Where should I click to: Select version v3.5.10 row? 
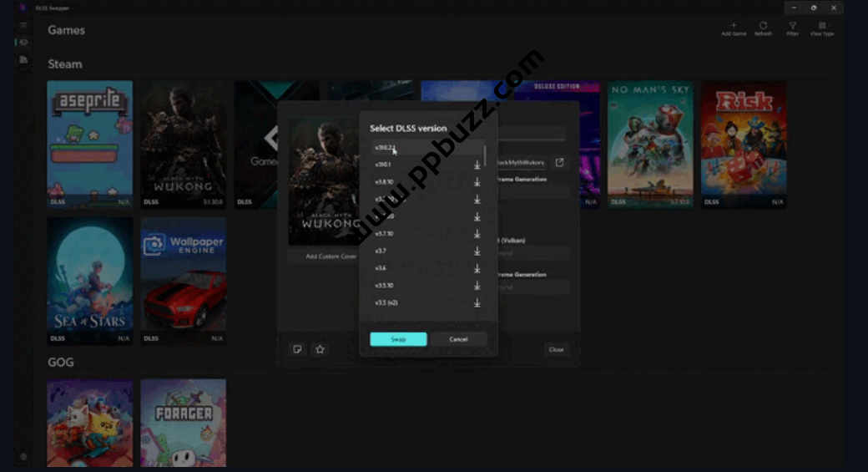click(427, 286)
